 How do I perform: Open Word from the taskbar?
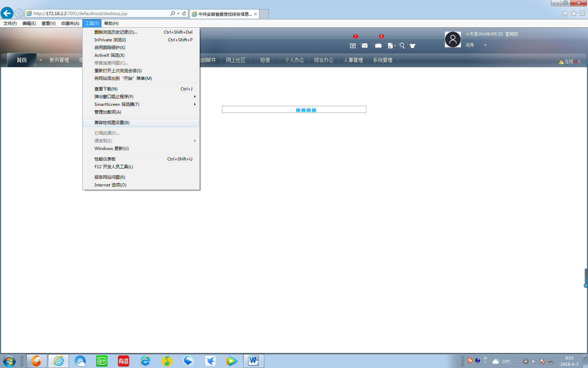253,361
